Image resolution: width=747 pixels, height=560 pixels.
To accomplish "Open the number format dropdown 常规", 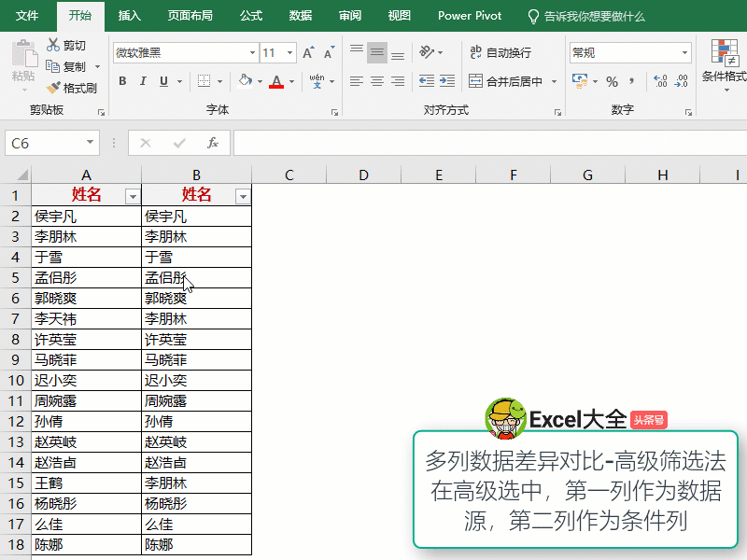I will click(x=684, y=52).
